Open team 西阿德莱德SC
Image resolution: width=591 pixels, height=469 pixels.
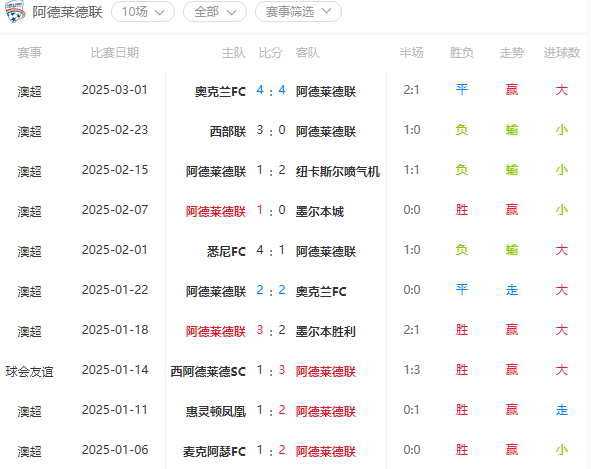208,371
